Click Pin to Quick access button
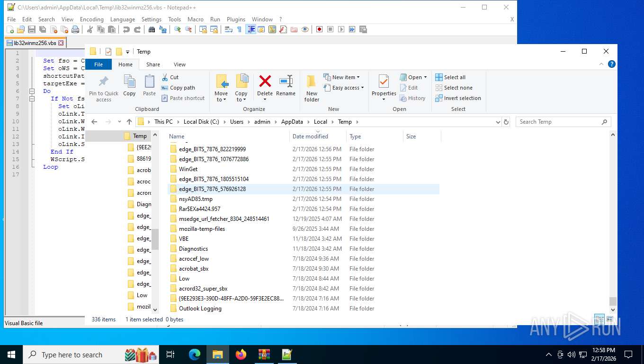The height and width of the screenshot is (364, 644). [x=104, y=89]
